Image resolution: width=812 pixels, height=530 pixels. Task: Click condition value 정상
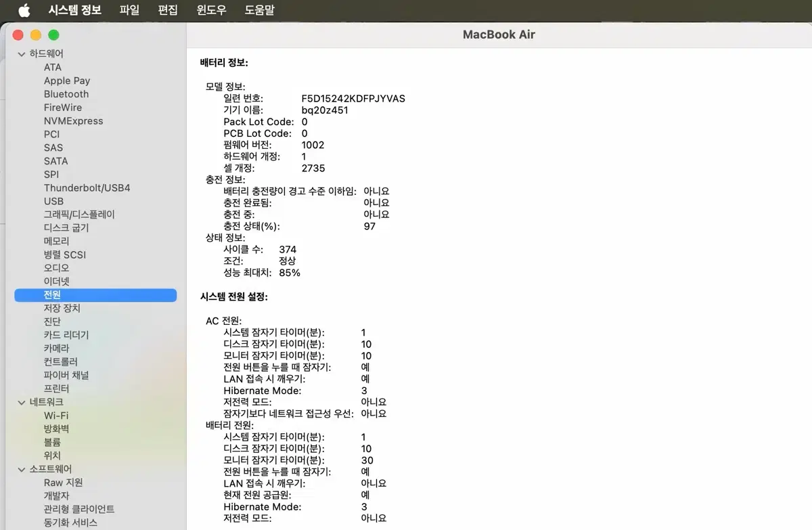coord(287,261)
